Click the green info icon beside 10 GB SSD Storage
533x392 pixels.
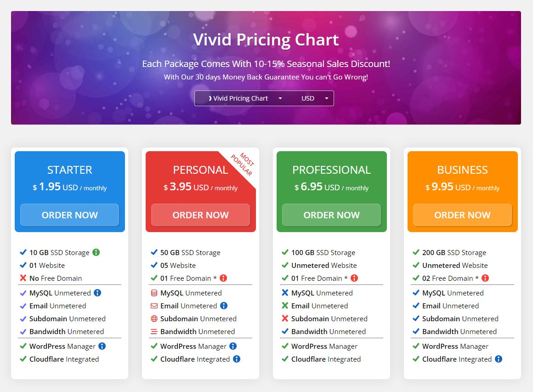[96, 252]
